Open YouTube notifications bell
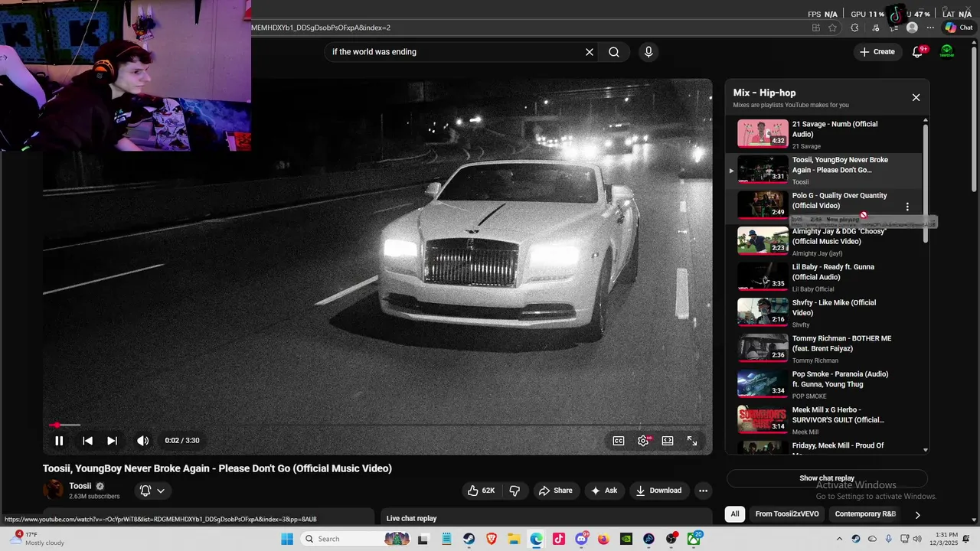This screenshot has width=980, height=551. click(917, 52)
